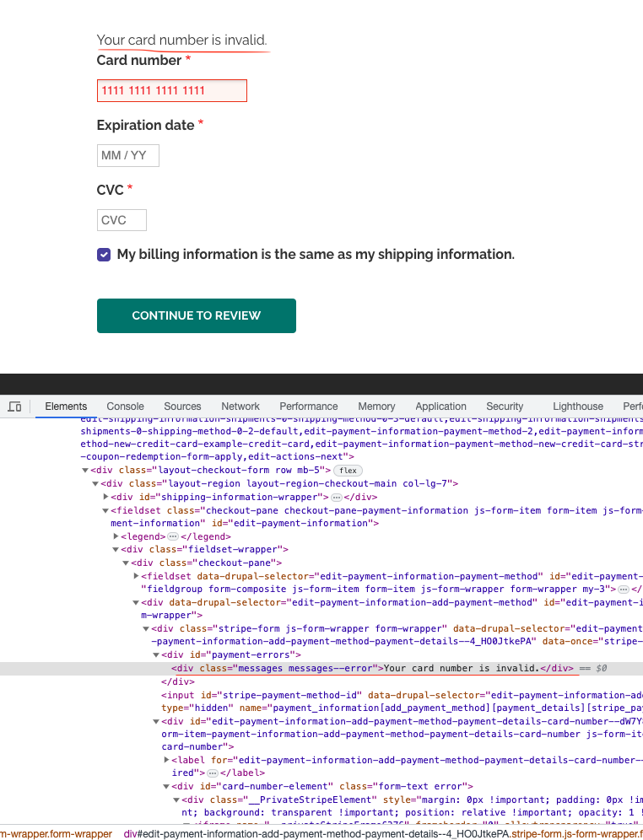The width and height of the screenshot is (643, 840).
Task: Toggle the device toolbar icon in DevTools
Action: point(14,407)
